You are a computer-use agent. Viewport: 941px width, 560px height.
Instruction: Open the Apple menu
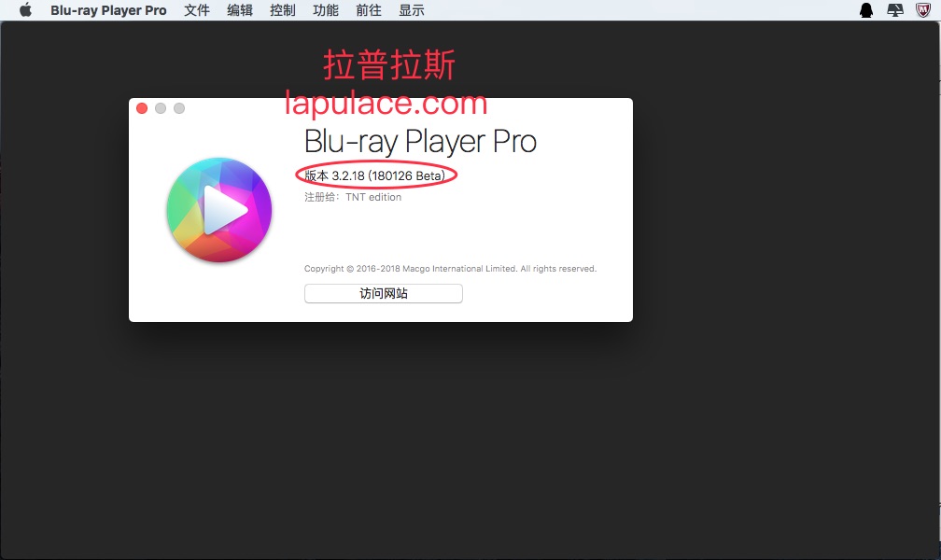25,9
